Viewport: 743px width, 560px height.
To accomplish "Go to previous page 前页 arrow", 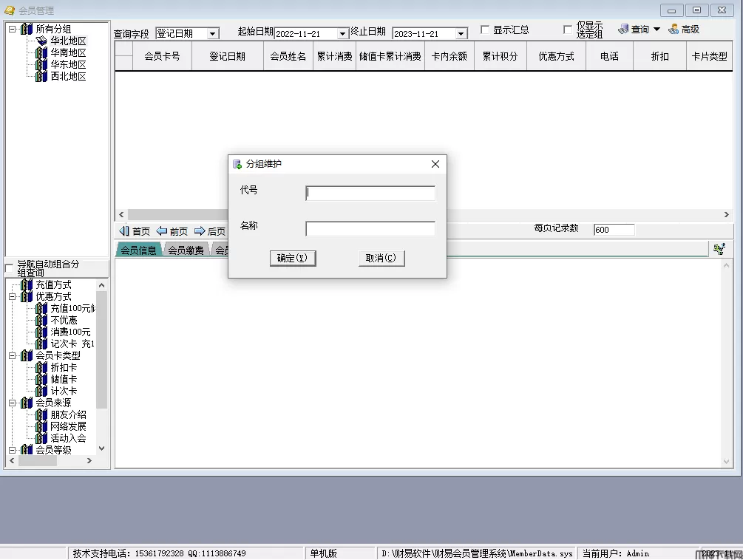I will [x=162, y=231].
